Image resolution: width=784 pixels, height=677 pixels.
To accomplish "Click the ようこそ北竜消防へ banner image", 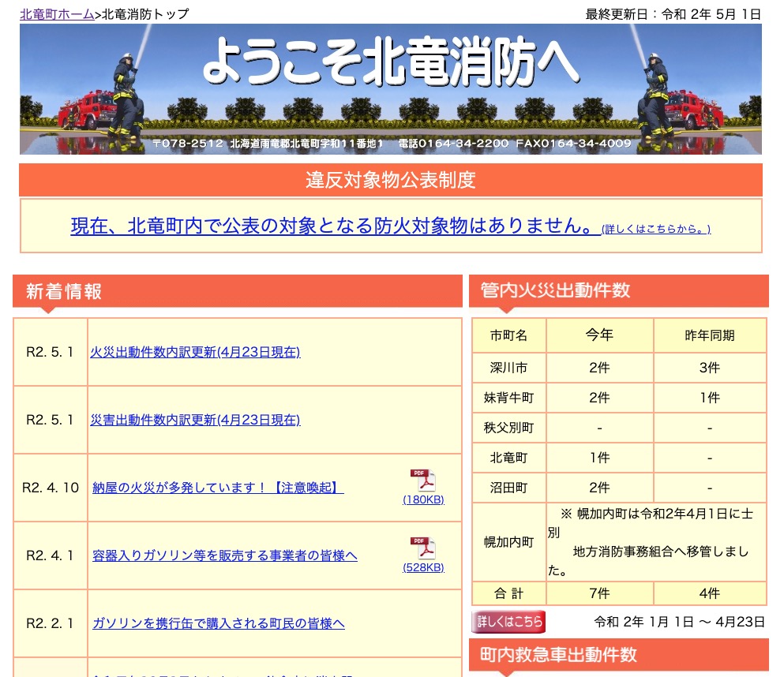I will point(392,88).
